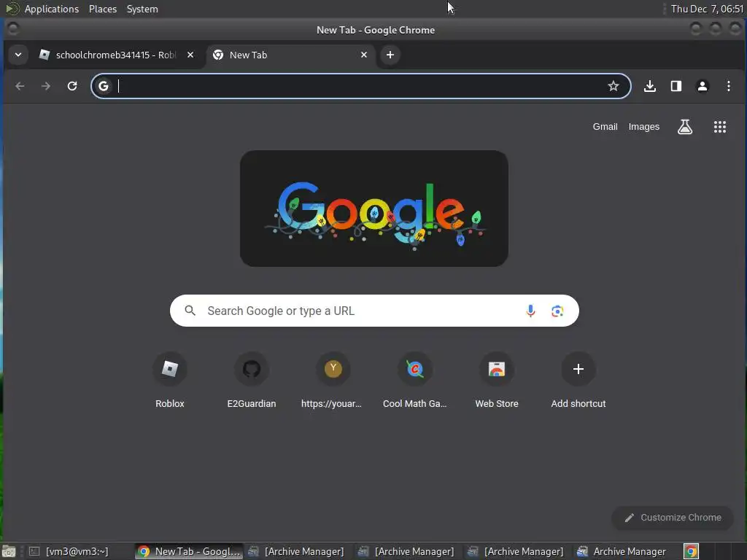Search by image with Google Lens icon

(x=557, y=311)
